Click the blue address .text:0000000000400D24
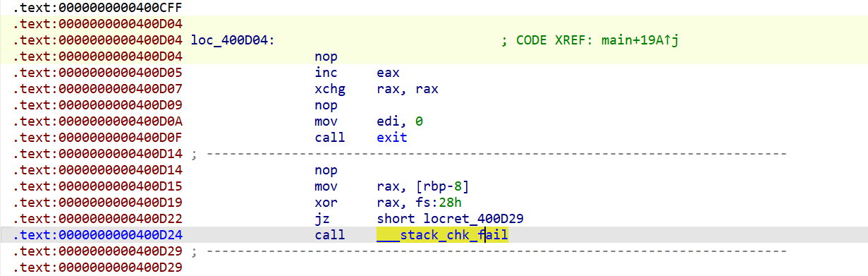 (x=97, y=235)
